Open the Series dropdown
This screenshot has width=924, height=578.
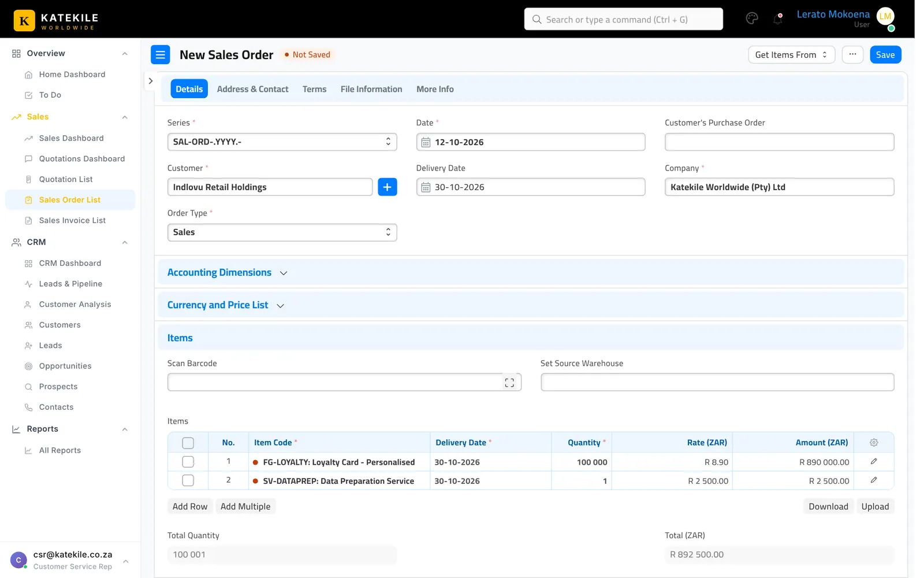282,142
